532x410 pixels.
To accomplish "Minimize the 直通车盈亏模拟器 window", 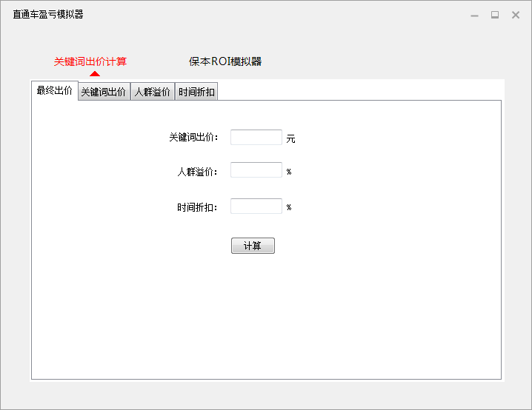I will pyautogui.click(x=474, y=16).
